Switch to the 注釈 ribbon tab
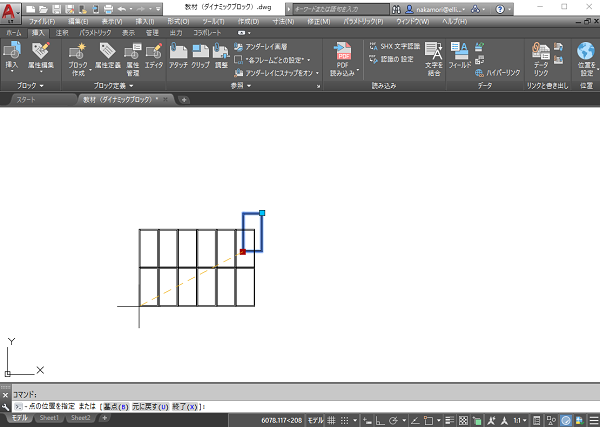The height and width of the screenshot is (427, 600). click(x=62, y=33)
